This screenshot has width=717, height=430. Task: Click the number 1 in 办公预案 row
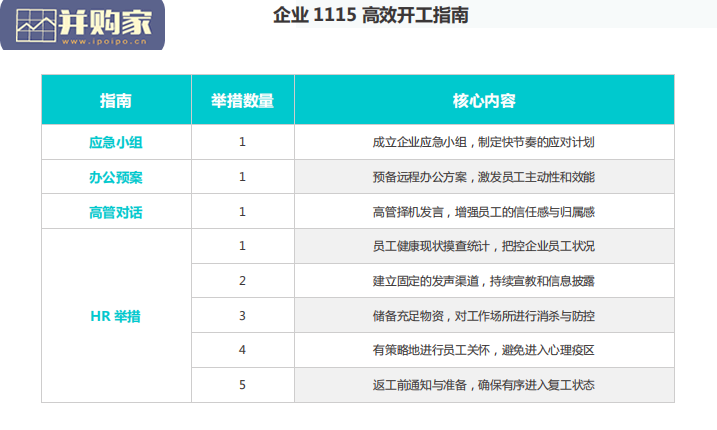(242, 177)
